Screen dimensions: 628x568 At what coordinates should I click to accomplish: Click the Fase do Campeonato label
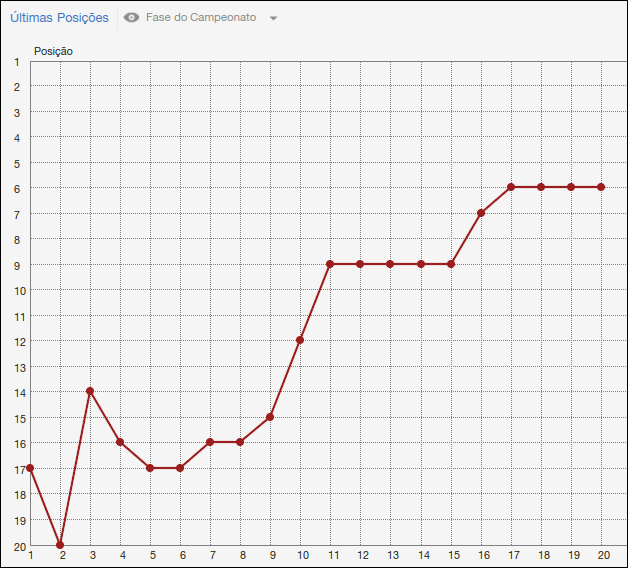[201, 18]
